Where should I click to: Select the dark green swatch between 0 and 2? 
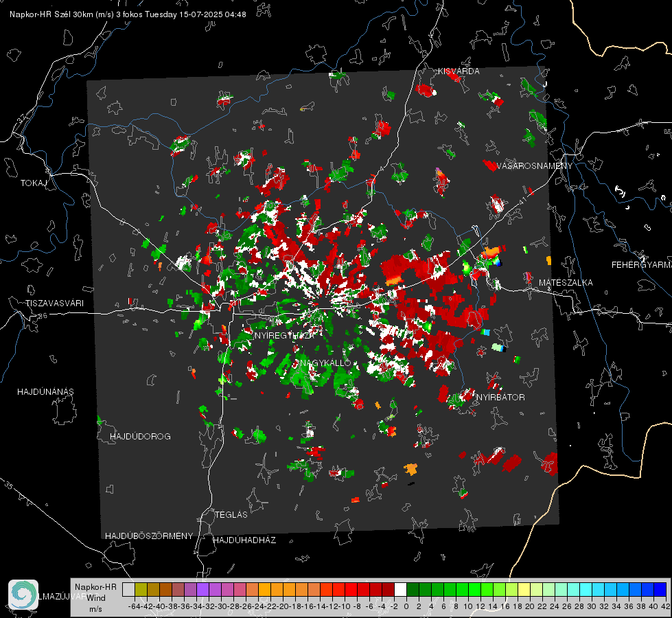tap(413, 590)
